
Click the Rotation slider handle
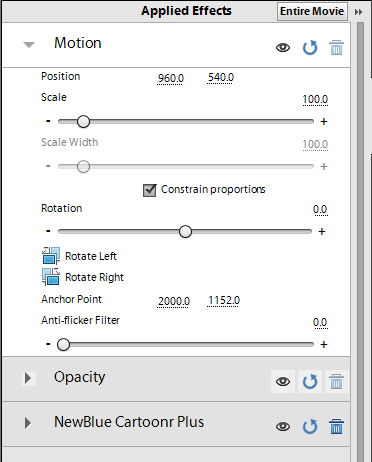185,231
